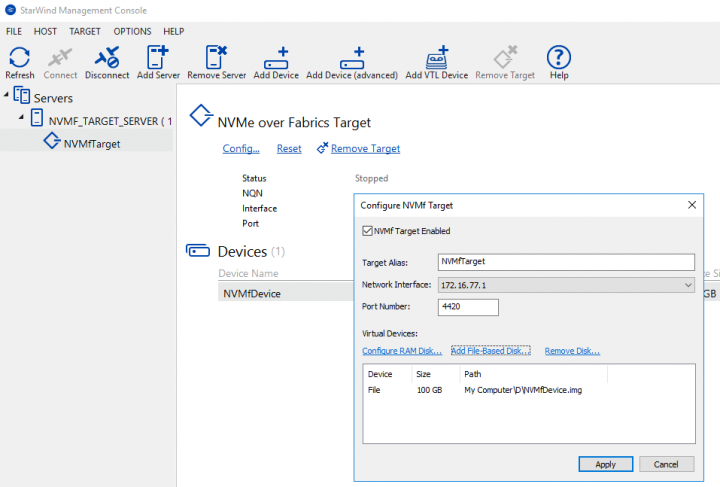Close the Configure NVMf Target dialog
The height and width of the screenshot is (487, 720).
tap(692, 205)
